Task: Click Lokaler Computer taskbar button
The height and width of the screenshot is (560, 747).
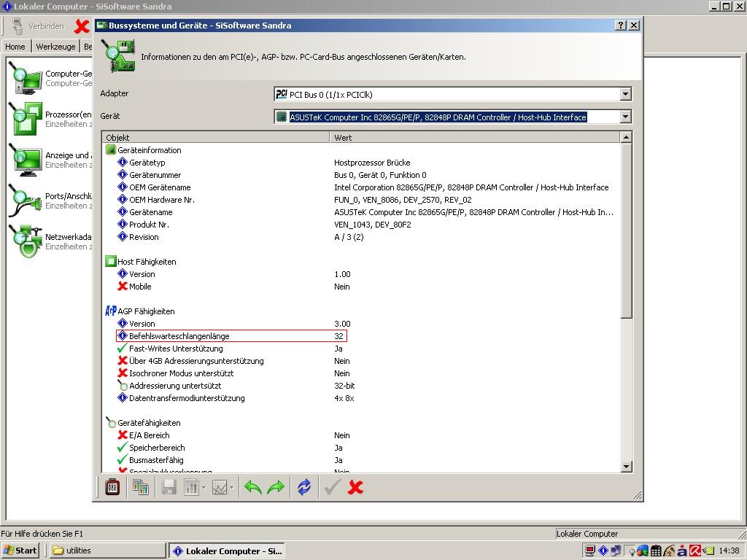Action: [227, 551]
